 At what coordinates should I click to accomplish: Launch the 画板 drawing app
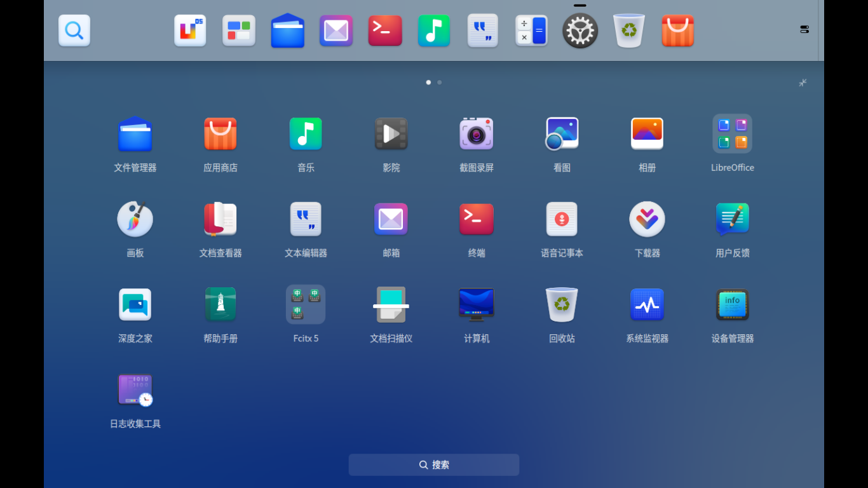pos(135,219)
